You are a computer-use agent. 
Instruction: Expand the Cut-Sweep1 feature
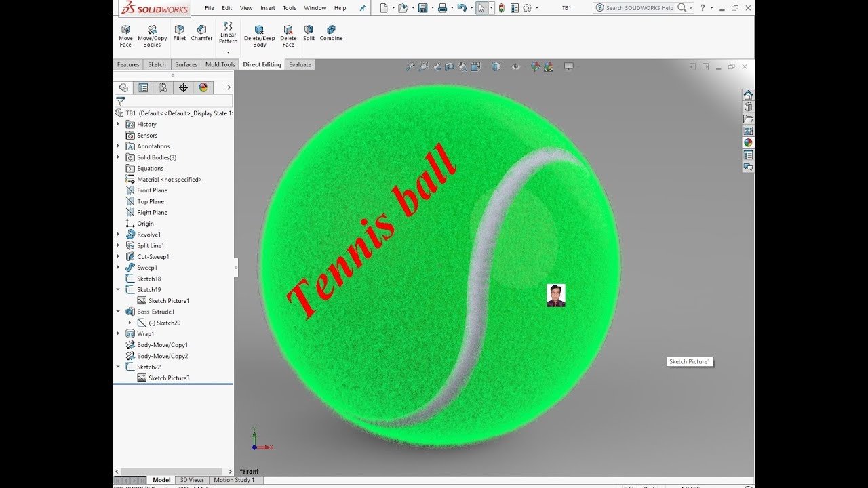click(x=118, y=256)
